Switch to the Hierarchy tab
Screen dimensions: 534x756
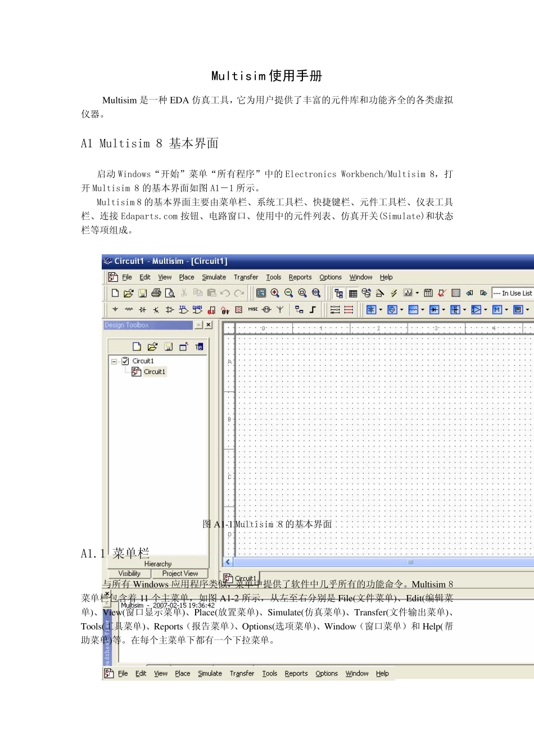click(158, 564)
